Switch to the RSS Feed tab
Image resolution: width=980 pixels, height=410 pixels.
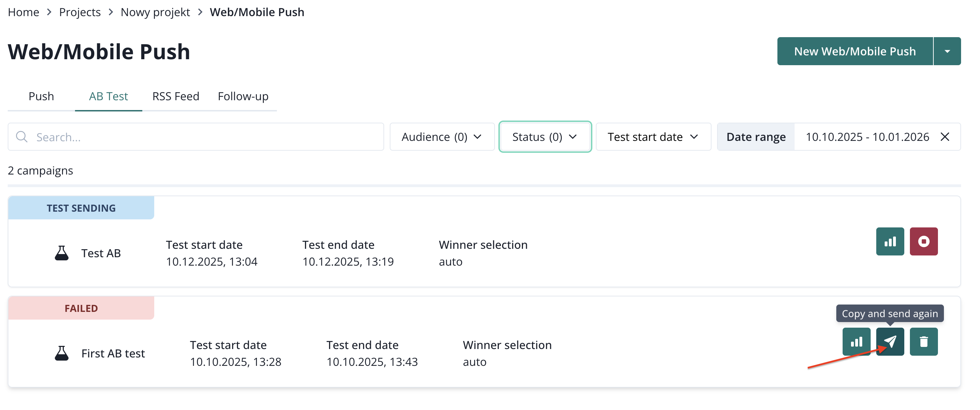(175, 96)
